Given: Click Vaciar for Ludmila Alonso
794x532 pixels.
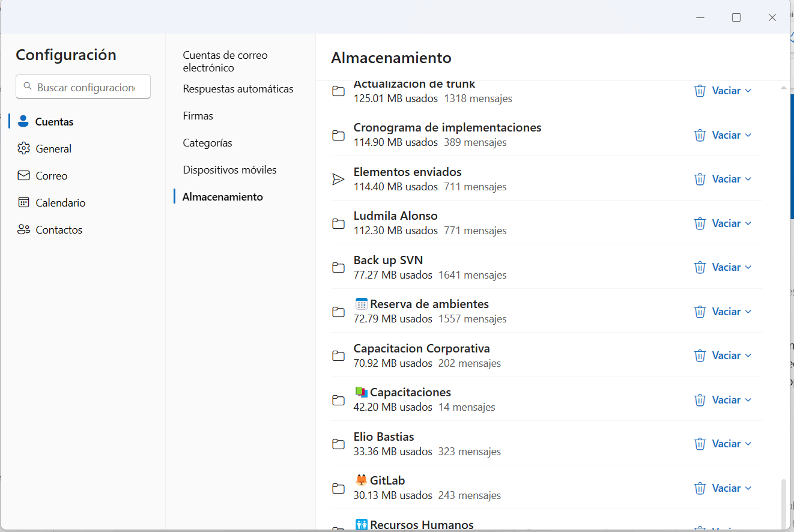Looking at the screenshot, I should pyautogui.click(x=726, y=223).
